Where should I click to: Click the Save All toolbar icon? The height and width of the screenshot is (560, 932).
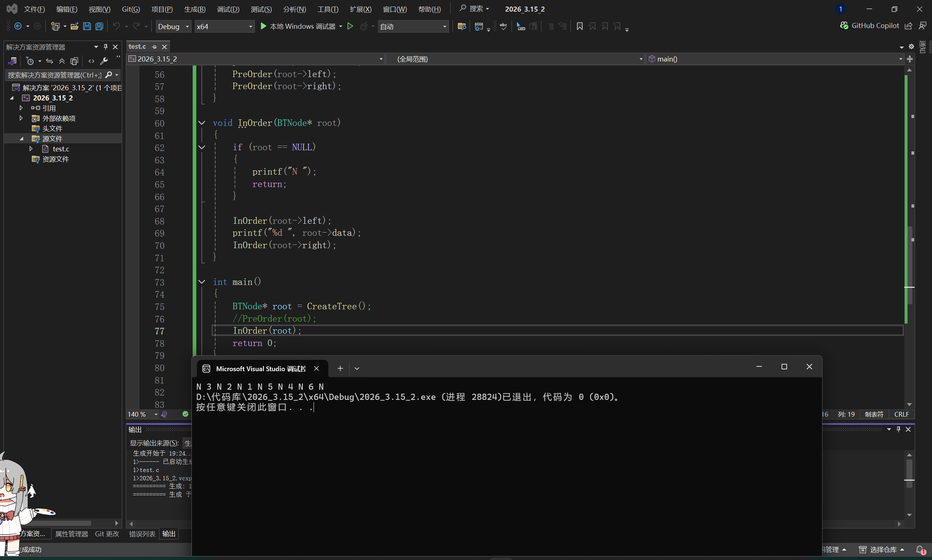point(99,27)
